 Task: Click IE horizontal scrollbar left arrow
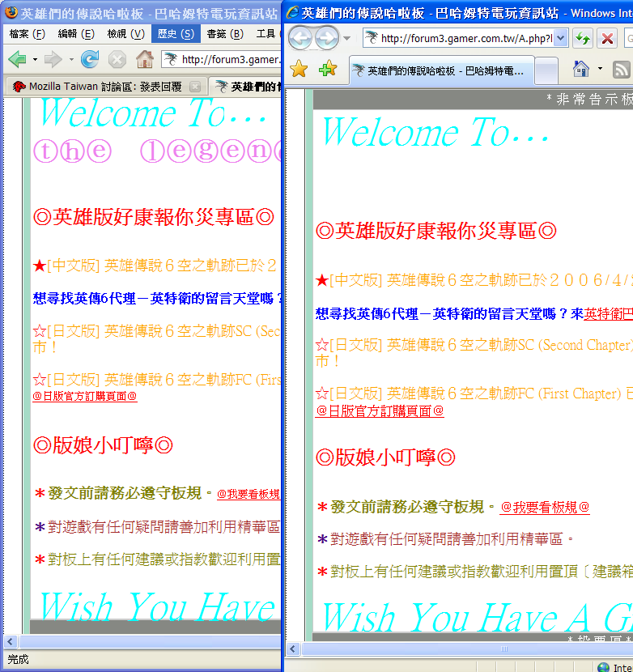(293, 649)
